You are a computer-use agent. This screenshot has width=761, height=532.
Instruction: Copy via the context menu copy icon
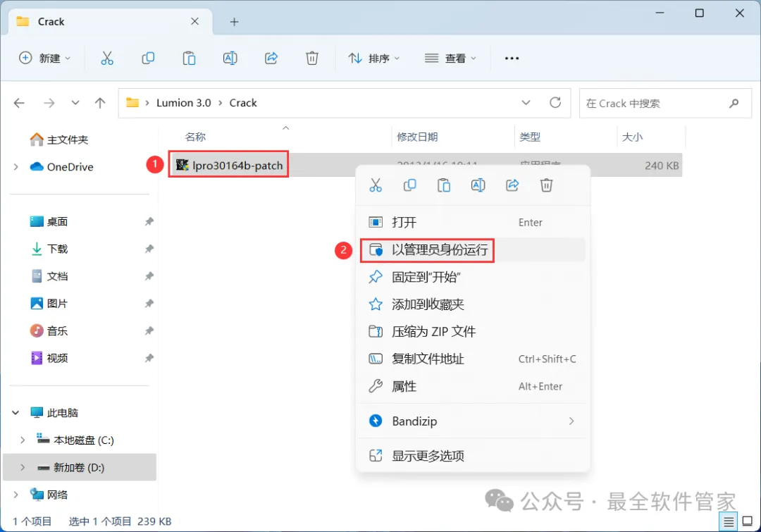409,185
